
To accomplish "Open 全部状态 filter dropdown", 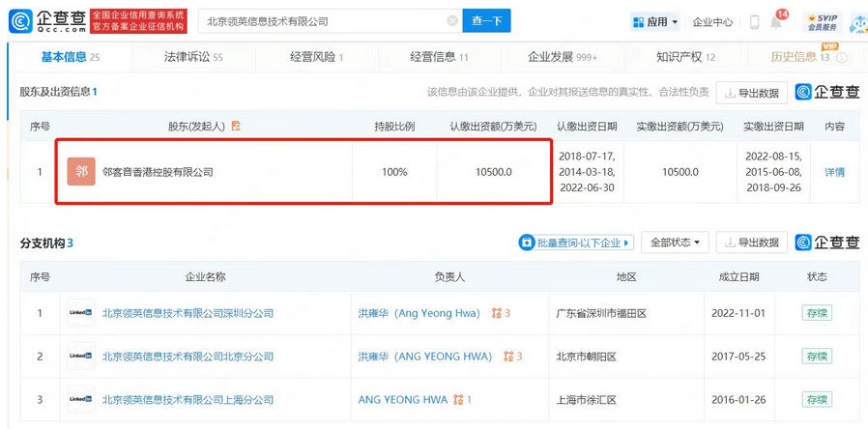I will pyautogui.click(x=676, y=243).
